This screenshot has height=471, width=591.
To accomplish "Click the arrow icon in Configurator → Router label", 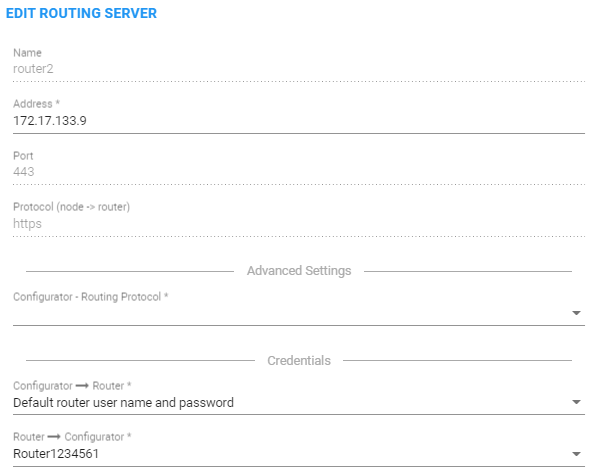I will pos(82,386).
